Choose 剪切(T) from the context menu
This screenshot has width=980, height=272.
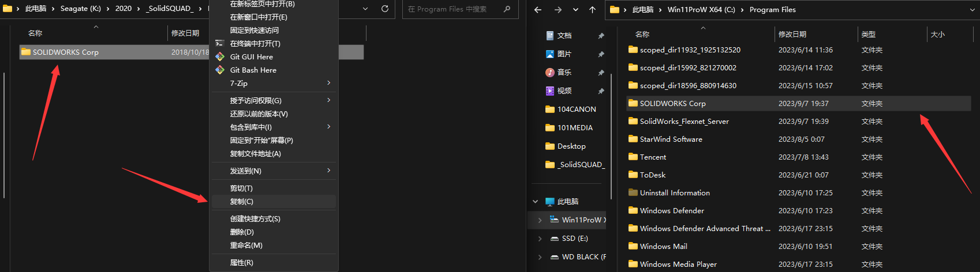coord(274,188)
